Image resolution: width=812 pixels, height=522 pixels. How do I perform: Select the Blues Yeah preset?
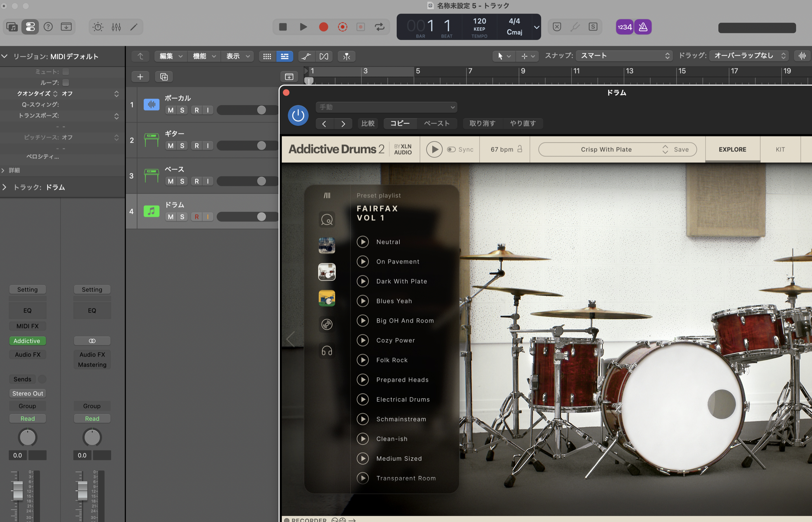(394, 301)
